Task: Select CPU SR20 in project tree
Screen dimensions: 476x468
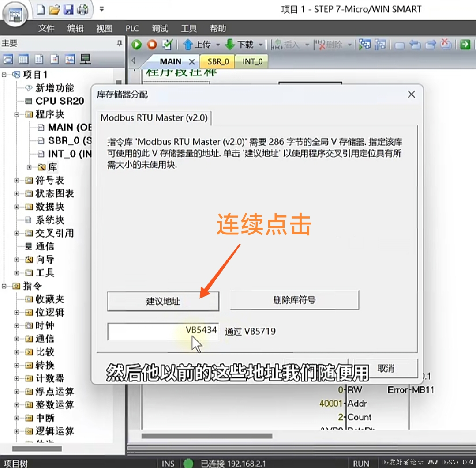Action: pos(60,101)
